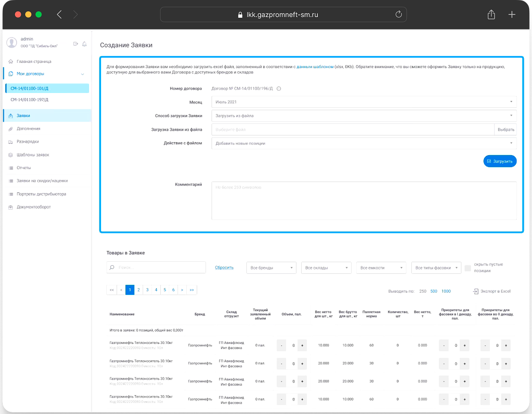Go to pagination page 2

[x=139, y=290]
